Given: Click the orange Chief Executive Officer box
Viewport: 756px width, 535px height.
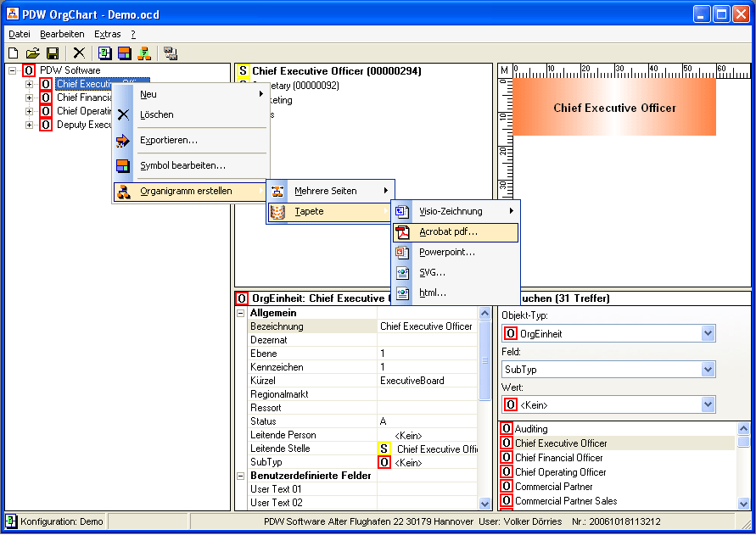Looking at the screenshot, I should click(614, 108).
